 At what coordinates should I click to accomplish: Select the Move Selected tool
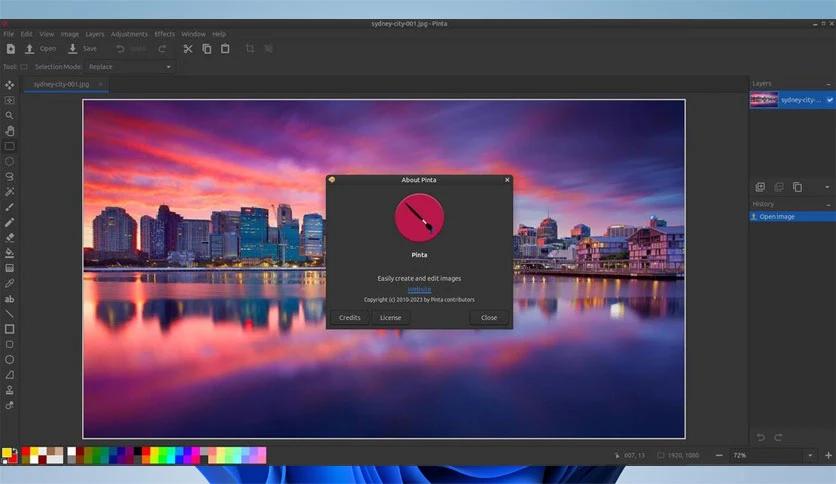[x=10, y=85]
